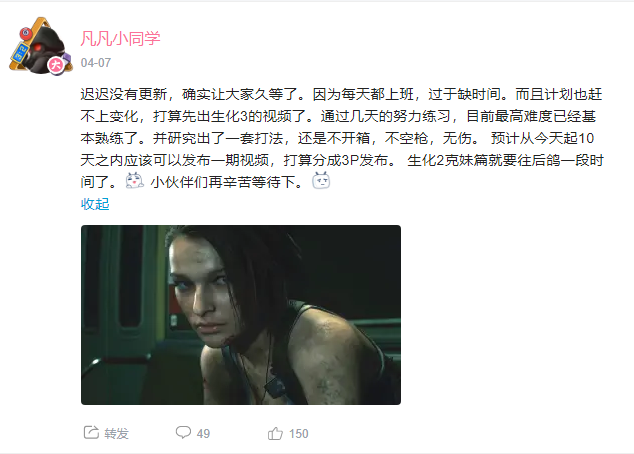The height and width of the screenshot is (454, 634).
Task: Click the forward share icon
Action: click(x=91, y=433)
